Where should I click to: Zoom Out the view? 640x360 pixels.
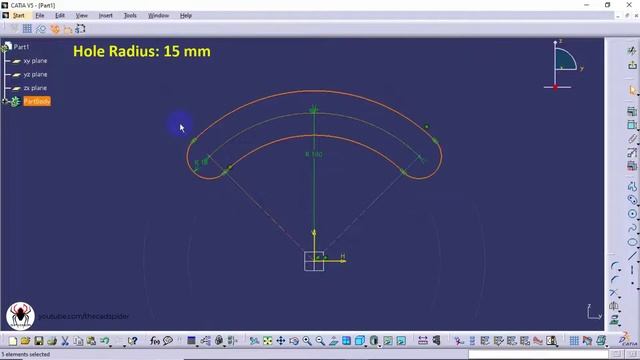(320, 341)
